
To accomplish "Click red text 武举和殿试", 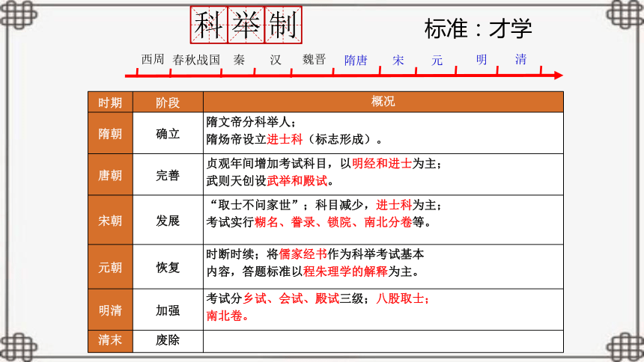I will pyautogui.click(x=297, y=181).
